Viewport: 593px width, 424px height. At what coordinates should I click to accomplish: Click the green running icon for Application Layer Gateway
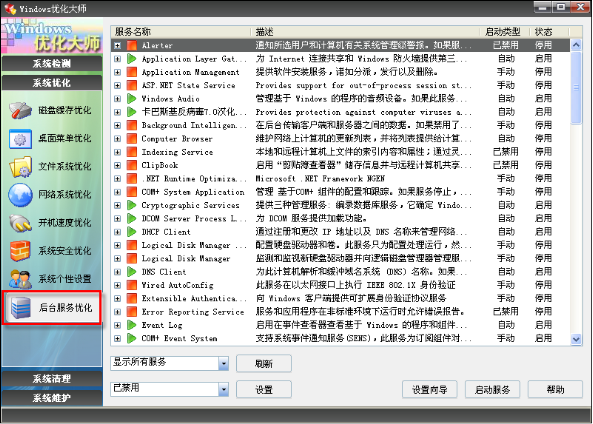pyautogui.click(x=131, y=59)
